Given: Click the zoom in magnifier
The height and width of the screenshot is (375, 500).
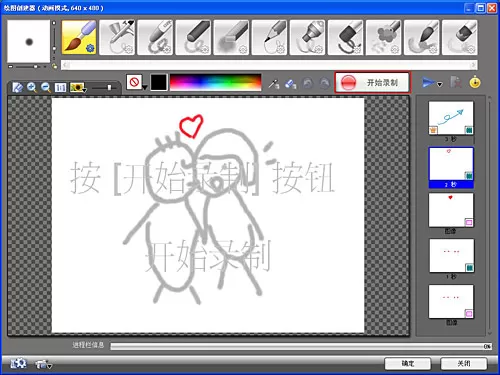Looking at the screenshot, I should [32, 88].
